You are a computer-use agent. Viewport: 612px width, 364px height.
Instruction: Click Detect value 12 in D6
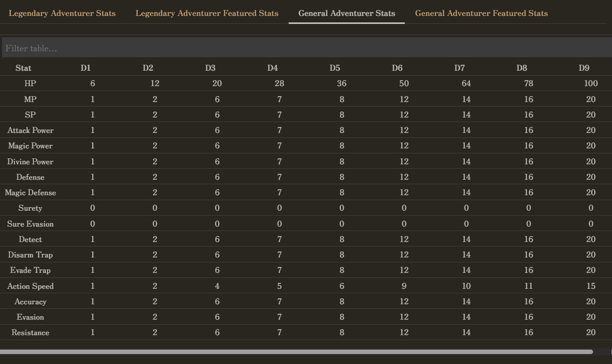pyautogui.click(x=404, y=240)
